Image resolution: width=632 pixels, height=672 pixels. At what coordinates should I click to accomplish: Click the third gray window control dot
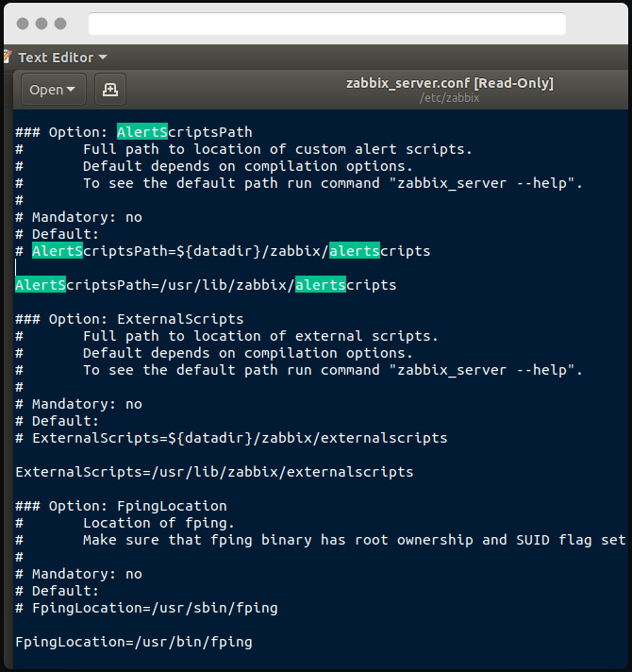pos(60,24)
